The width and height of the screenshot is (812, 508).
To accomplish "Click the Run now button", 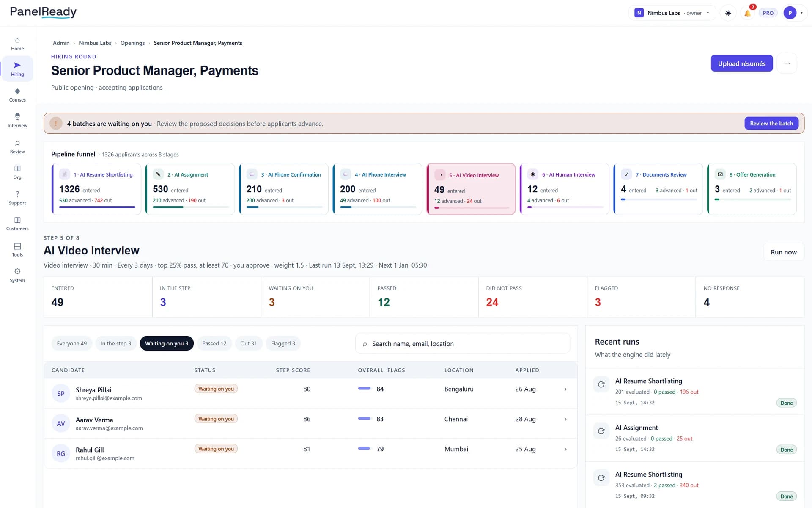I will 783,252.
